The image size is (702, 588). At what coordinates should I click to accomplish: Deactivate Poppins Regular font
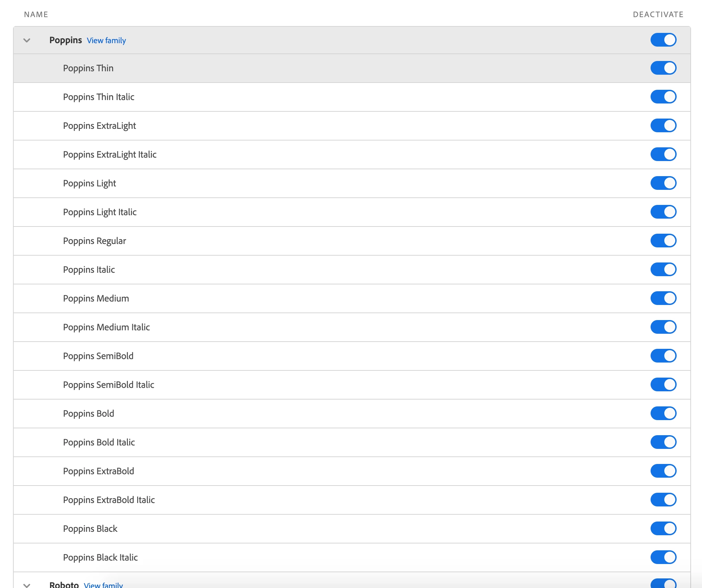tap(663, 241)
